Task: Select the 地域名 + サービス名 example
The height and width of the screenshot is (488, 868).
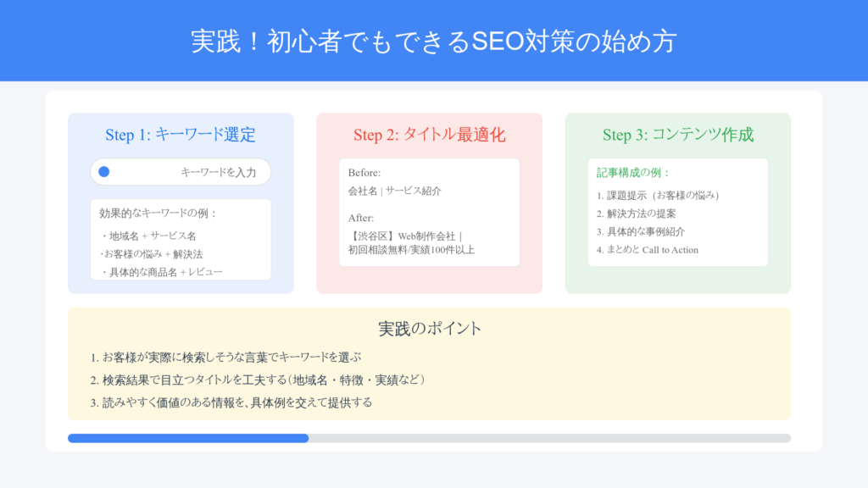Action: point(148,236)
